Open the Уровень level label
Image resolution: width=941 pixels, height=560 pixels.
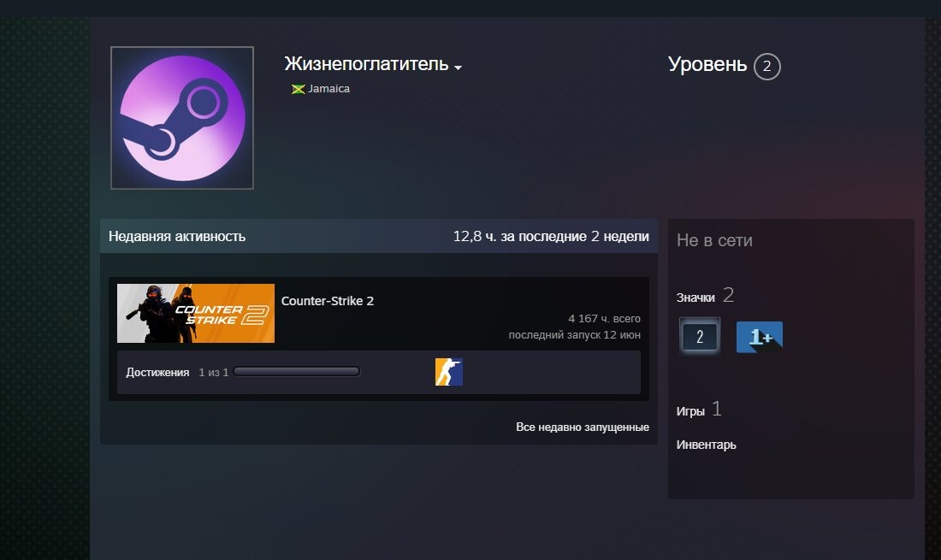[707, 64]
